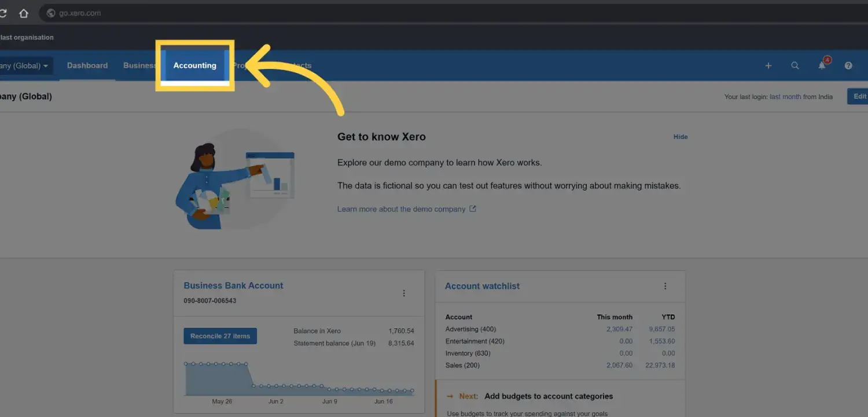Click bank account number 090-8007-006543
The width and height of the screenshot is (868, 417).
(209, 301)
